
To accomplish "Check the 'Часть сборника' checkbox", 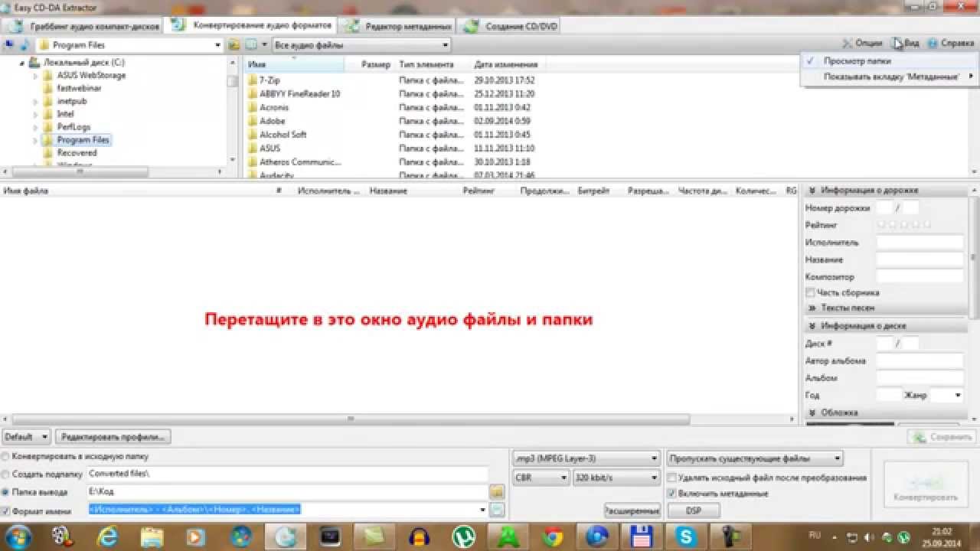I will point(810,292).
